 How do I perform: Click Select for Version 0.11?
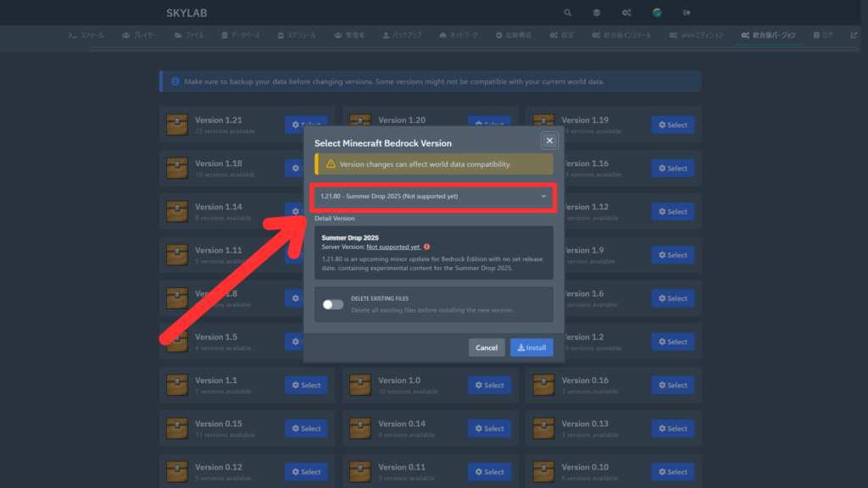point(489,472)
